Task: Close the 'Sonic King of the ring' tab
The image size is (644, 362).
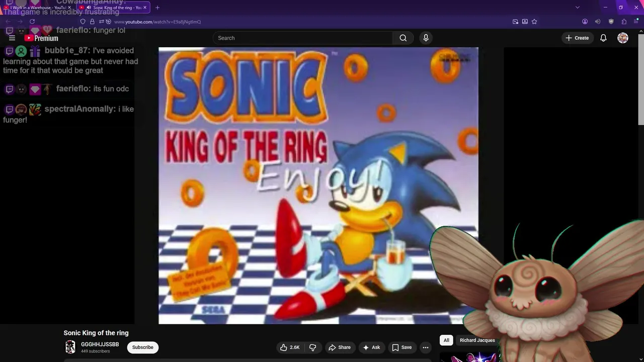Action: (x=145, y=8)
